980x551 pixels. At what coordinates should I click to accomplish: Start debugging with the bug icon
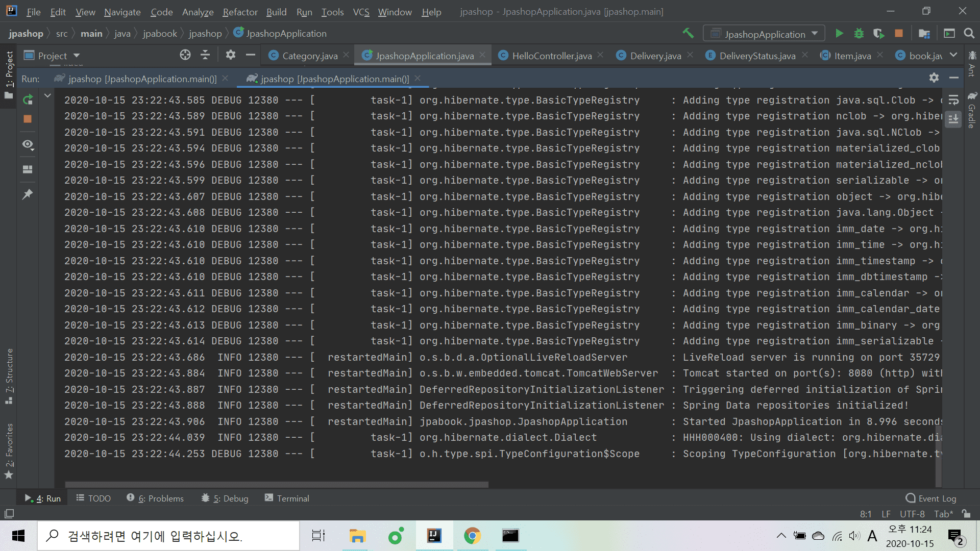point(859,34)
